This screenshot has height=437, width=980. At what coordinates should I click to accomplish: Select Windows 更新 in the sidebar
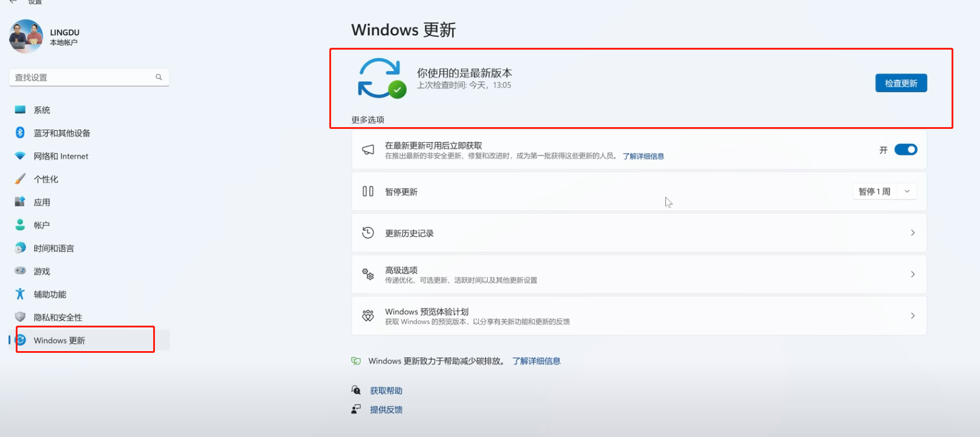click(89, 340)
